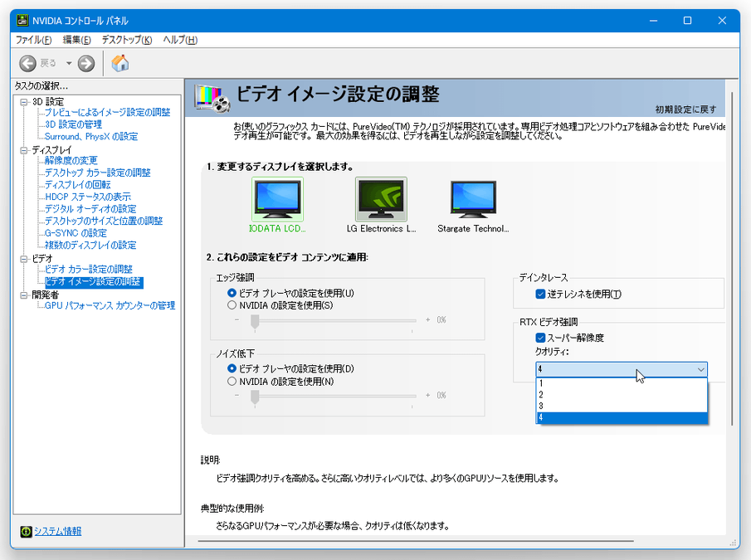751x560 pixels.
Task: Click the NVIDIA title bar app icon
Action: [22, 21]
